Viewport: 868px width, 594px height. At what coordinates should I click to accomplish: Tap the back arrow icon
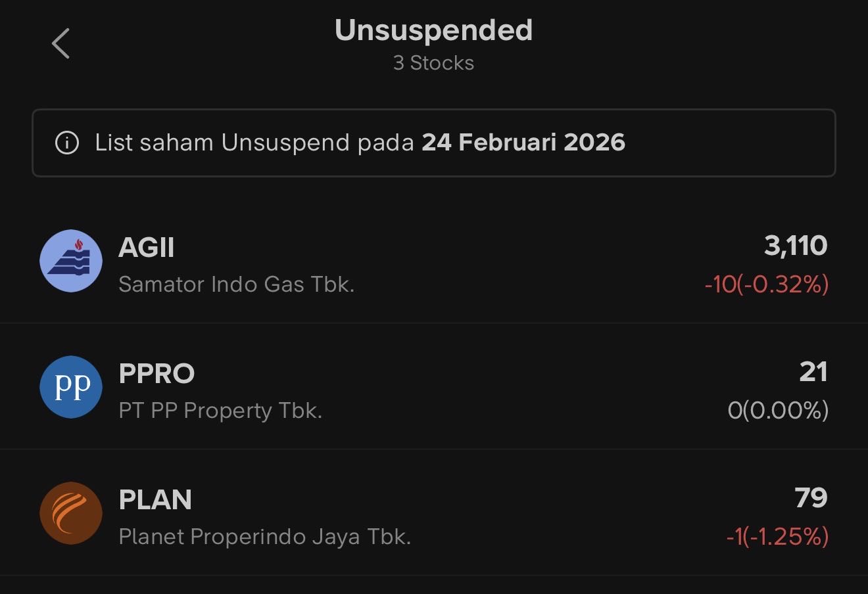click(61, 44)
